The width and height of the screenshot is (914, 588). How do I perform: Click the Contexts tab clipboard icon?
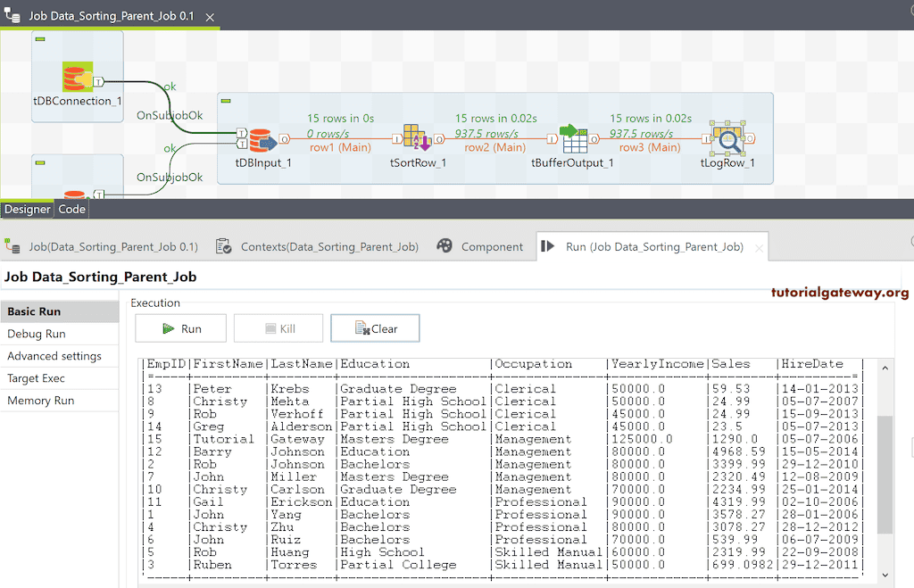tap(224, 247)
